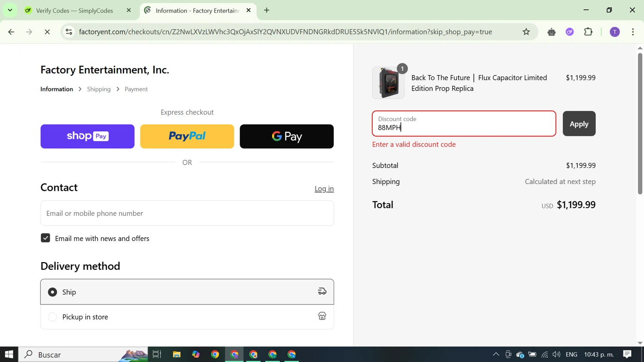Image resolution: width=644 pixels, height=362 pixels.
Task: Open File Explorer from the taskbar
Action: click(x=177, y=354)
